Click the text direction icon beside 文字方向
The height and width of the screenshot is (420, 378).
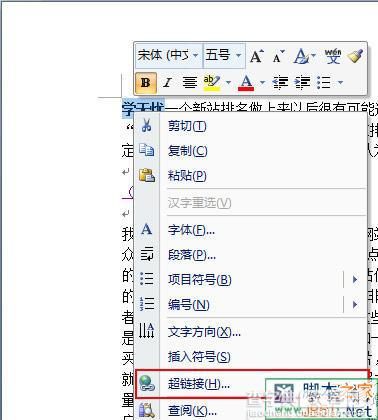pyautogui.click(x=147, y=331)
